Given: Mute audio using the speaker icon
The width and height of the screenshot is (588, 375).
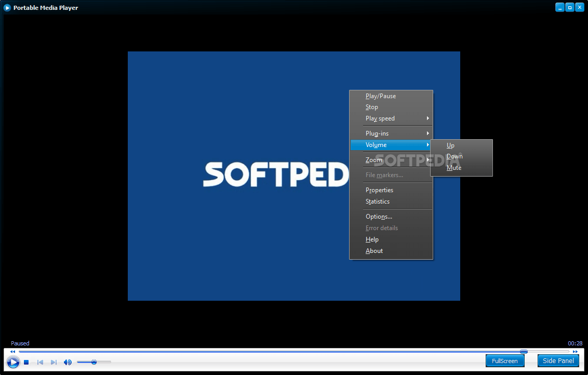Looking at the screenshot, I should tap(68, 362).
